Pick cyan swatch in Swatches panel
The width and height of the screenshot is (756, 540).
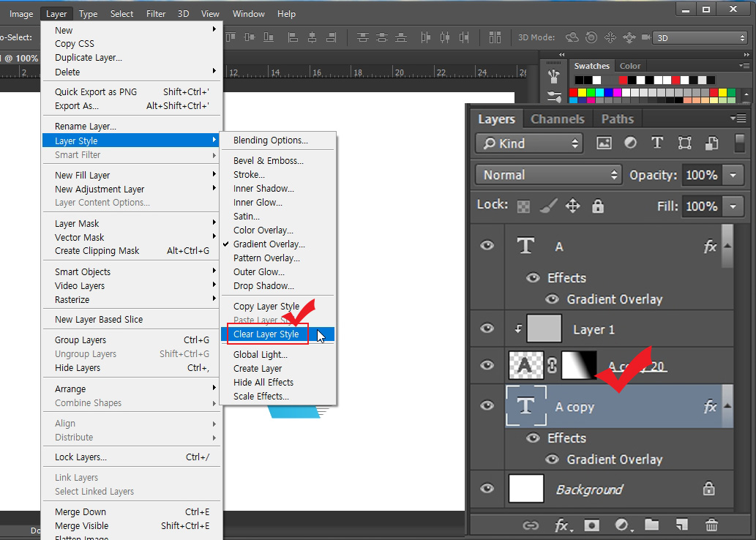pyautogui.click(x=600, y=93)
